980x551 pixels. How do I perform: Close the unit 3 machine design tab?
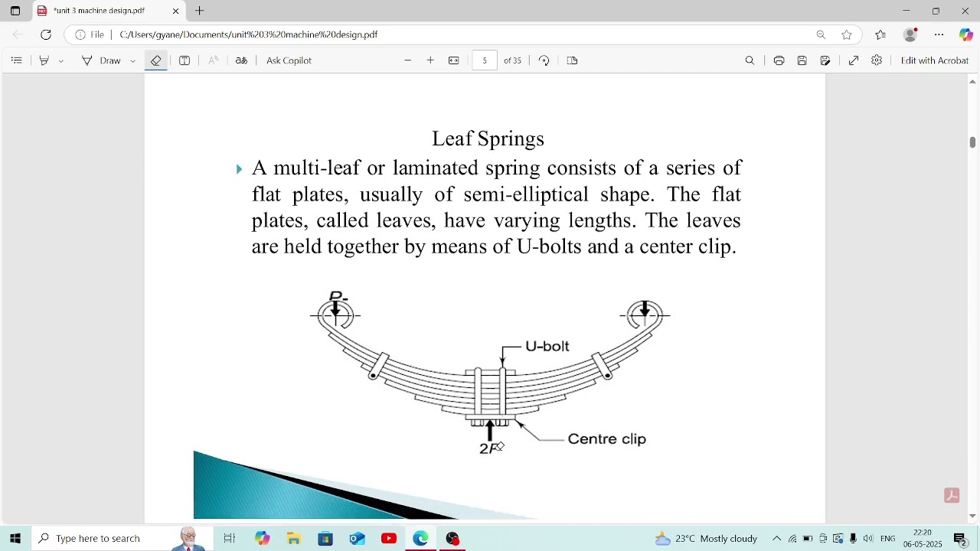(x=176, y=11)
